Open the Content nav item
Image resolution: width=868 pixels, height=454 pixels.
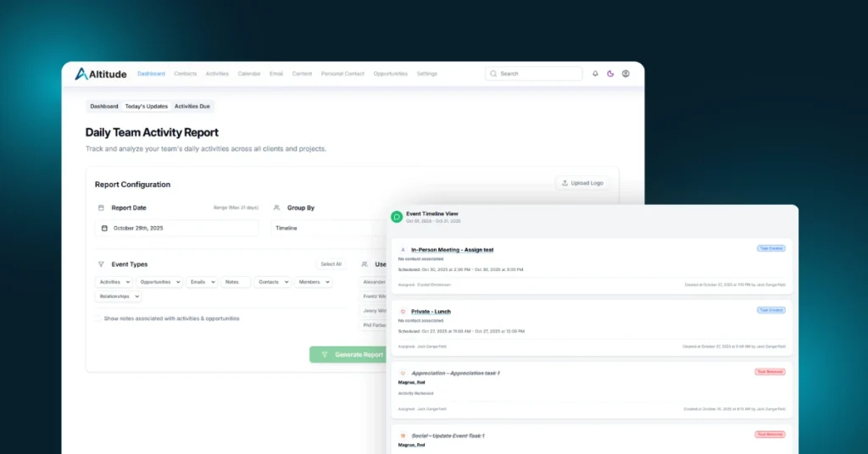click(303, 74)
